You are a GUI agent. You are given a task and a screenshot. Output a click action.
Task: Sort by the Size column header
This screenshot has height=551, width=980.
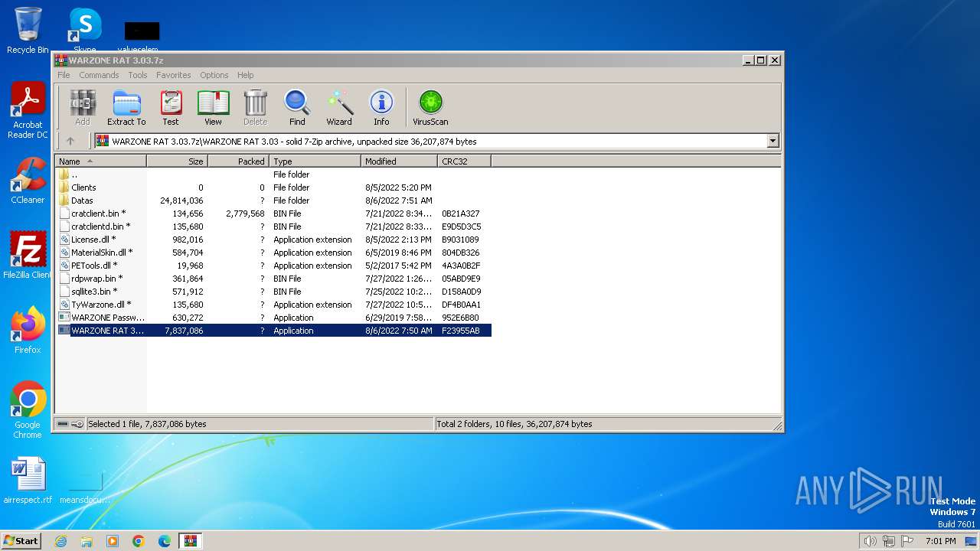pyautogui.click(x=177, y=161)
